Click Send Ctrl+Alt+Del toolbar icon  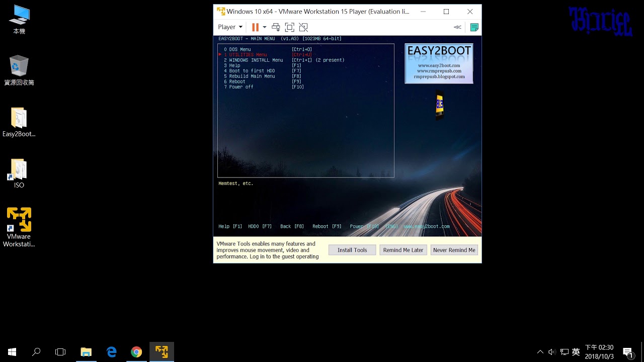click(x=276, y=27)
